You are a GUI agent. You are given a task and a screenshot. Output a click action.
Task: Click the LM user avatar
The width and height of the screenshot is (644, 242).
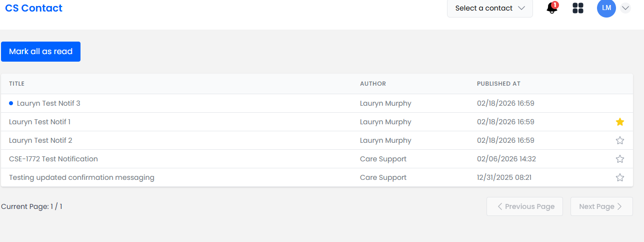click(606, 9)
